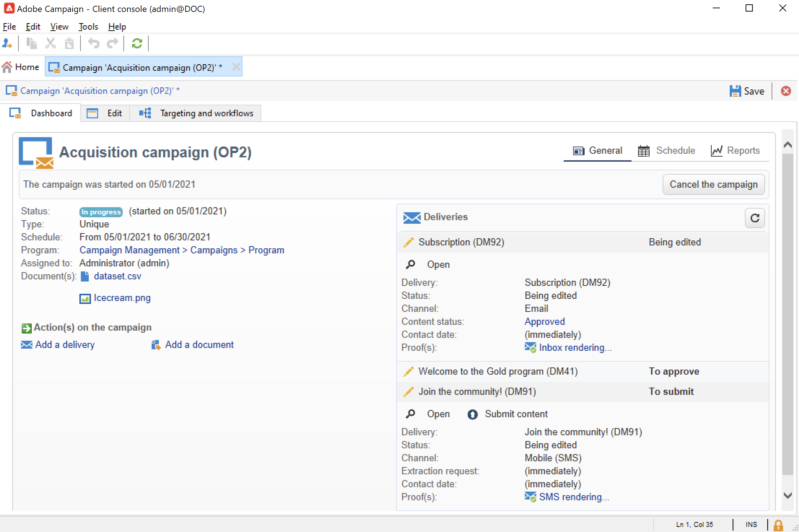
Task: Click the scrollbar down arrow
Action: pos(788,496)
